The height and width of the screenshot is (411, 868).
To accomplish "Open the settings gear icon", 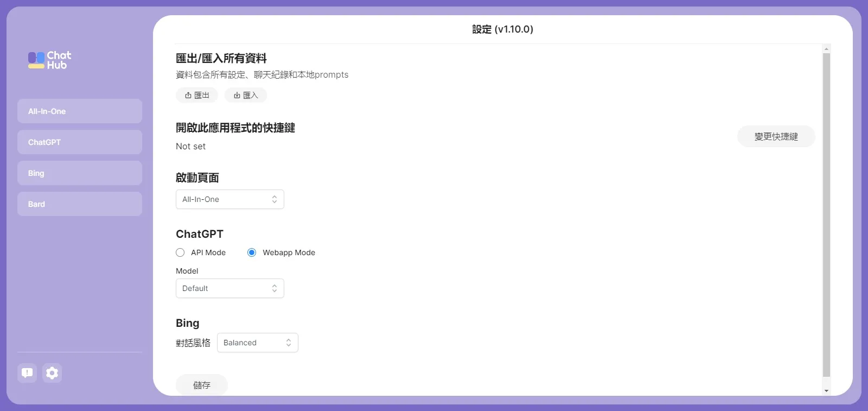I will point(52,373).
